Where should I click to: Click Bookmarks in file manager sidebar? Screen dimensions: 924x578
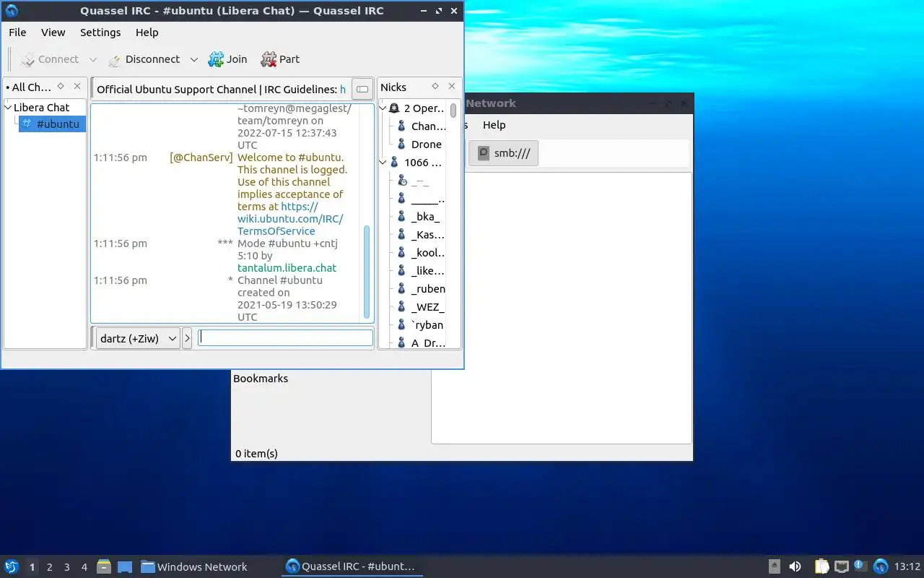click(x=261, y=379)
